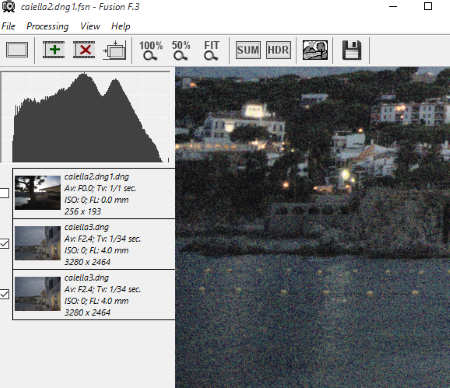This screenshot has height=388, width=450.
Task: Select SUM processing mode
Action: pyautogui.click(x=248, y=50)
